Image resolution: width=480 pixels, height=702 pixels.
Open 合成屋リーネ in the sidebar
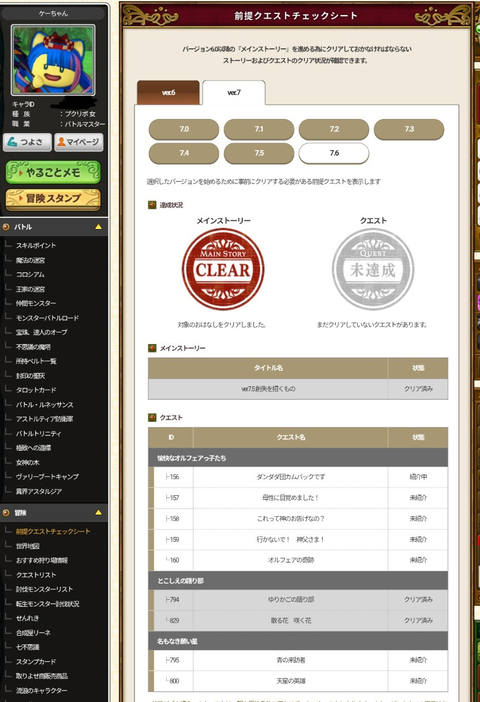coord(33,633)
